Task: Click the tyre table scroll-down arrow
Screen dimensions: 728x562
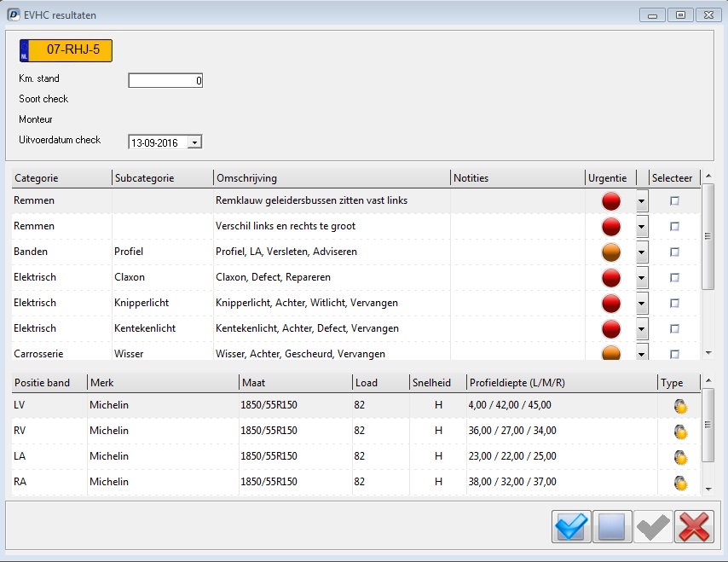Action: pyautogui.click(x=708, y=489)
